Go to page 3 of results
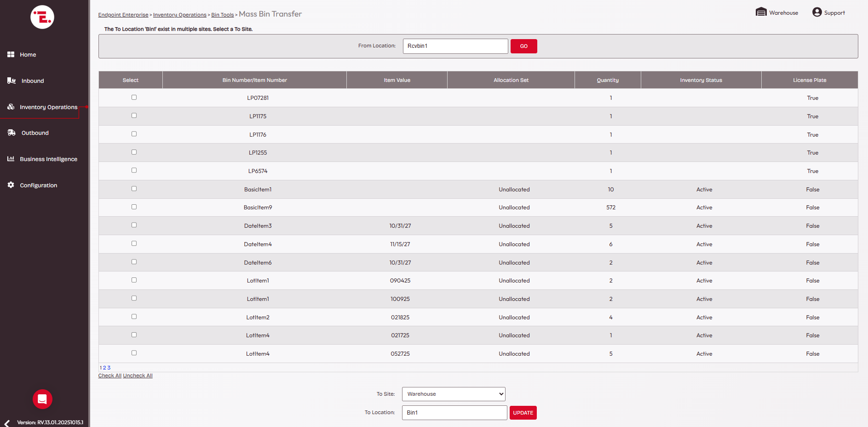This screenshot has width=868, height=427. (109, 368)
